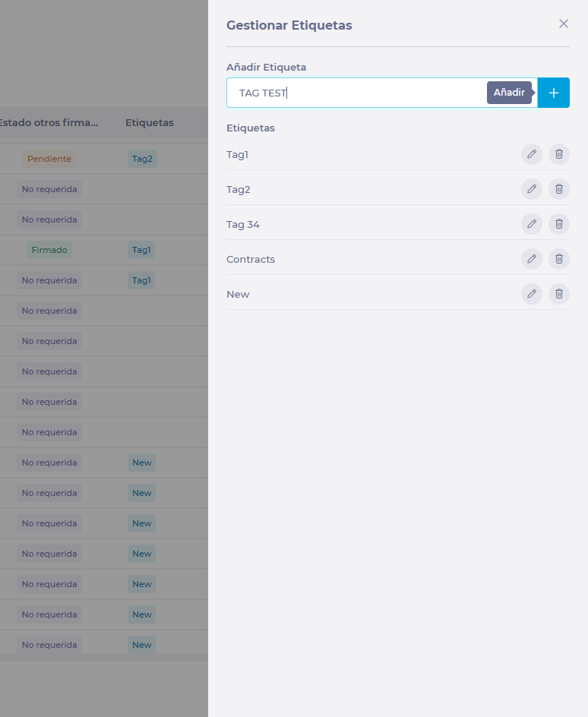Click the Tag 34 tag name

point(243,224)
